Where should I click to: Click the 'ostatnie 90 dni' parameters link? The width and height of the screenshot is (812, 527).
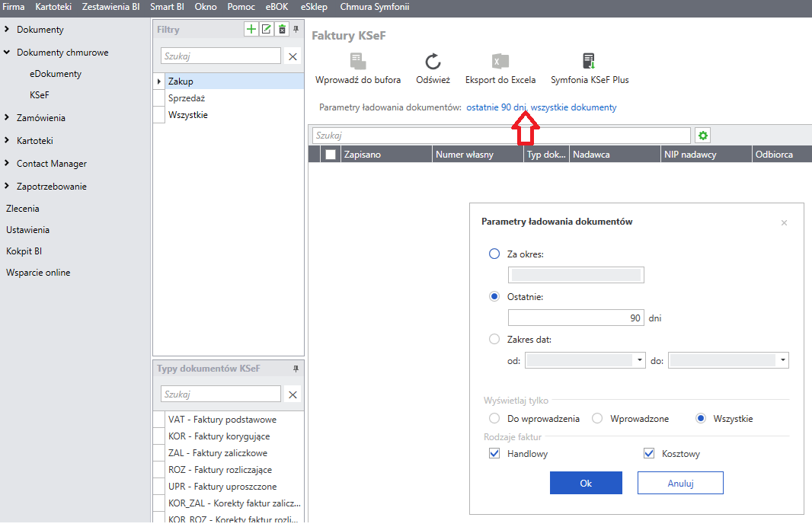pyautogui.click(x=497, y=107)
